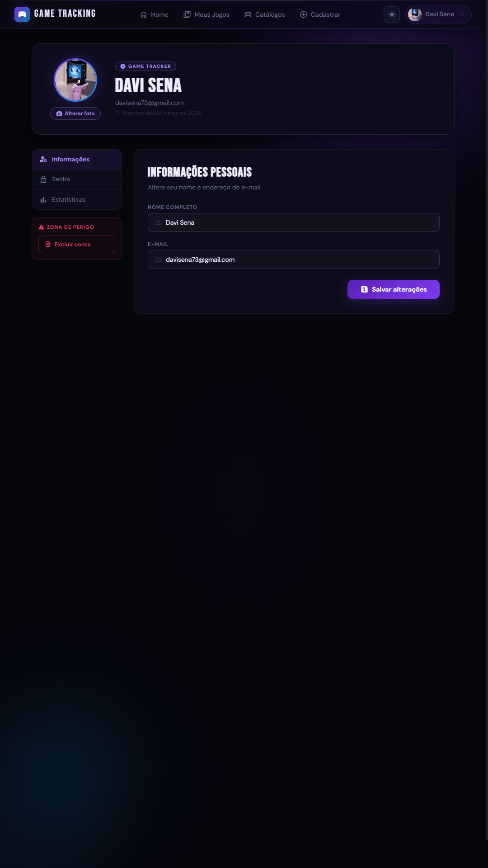Click the Cadastrar plus circle icon
Viewport: 488px width, 868px height.
coord(303,14)
